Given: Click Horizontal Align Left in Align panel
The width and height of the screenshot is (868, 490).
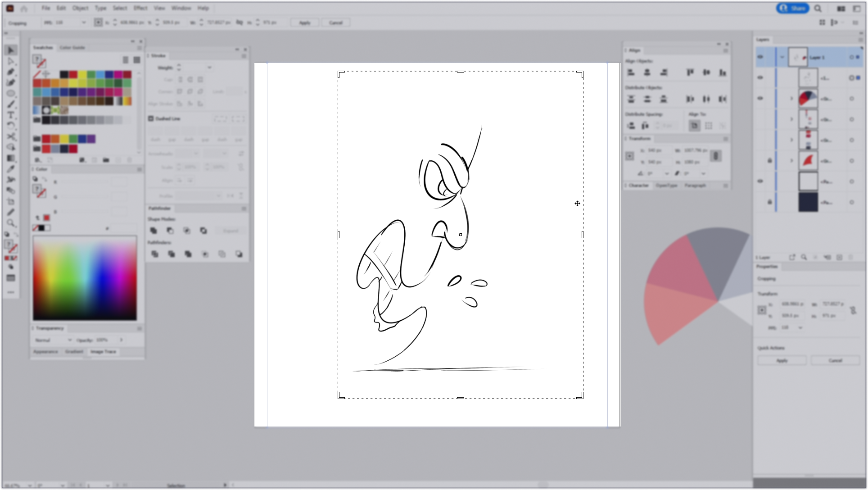Looking at the screenshot, I should [x=631, y=73].
